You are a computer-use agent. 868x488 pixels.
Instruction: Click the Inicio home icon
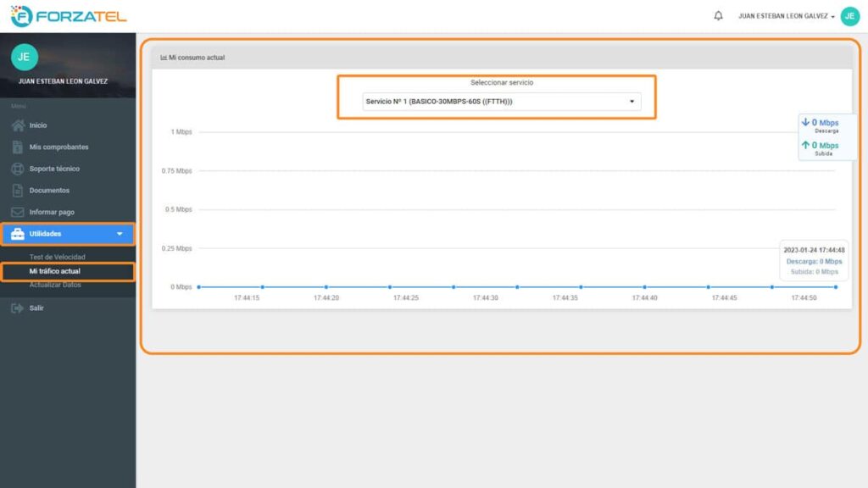[18, 125]
